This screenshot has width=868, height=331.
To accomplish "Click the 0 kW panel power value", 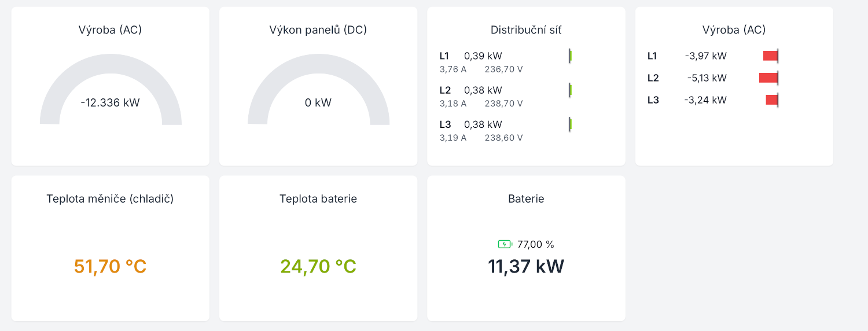I will tap(318, 103).
